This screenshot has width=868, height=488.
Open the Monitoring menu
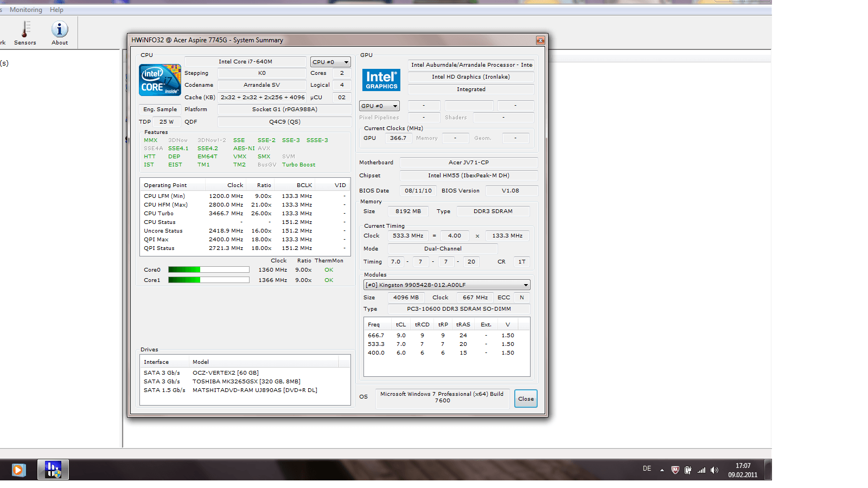point(26,10)
